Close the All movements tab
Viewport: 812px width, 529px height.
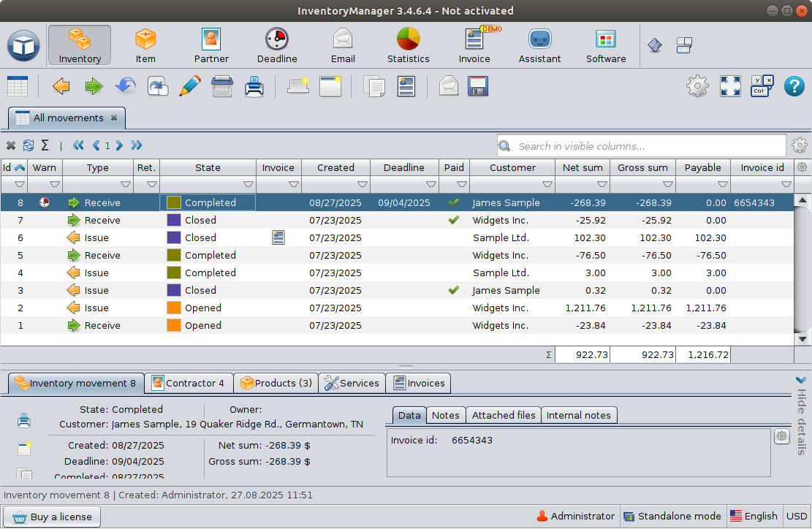(x=114, y=118)
